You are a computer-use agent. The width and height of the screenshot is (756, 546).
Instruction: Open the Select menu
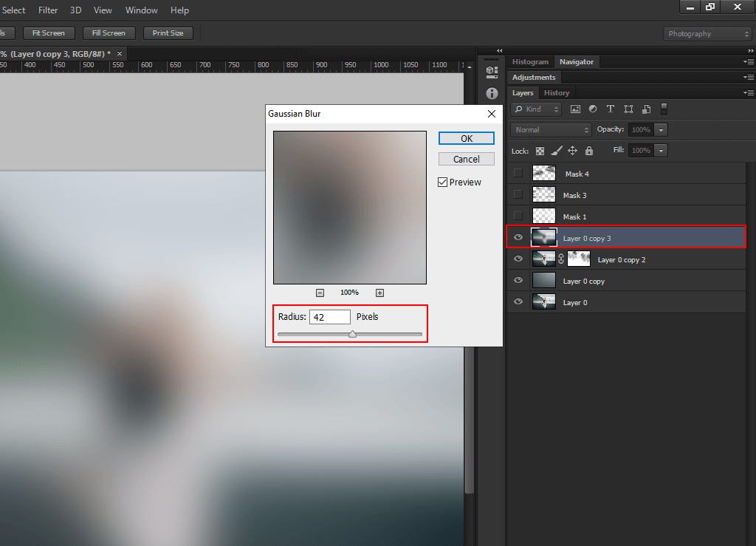[x=13, y=10]
